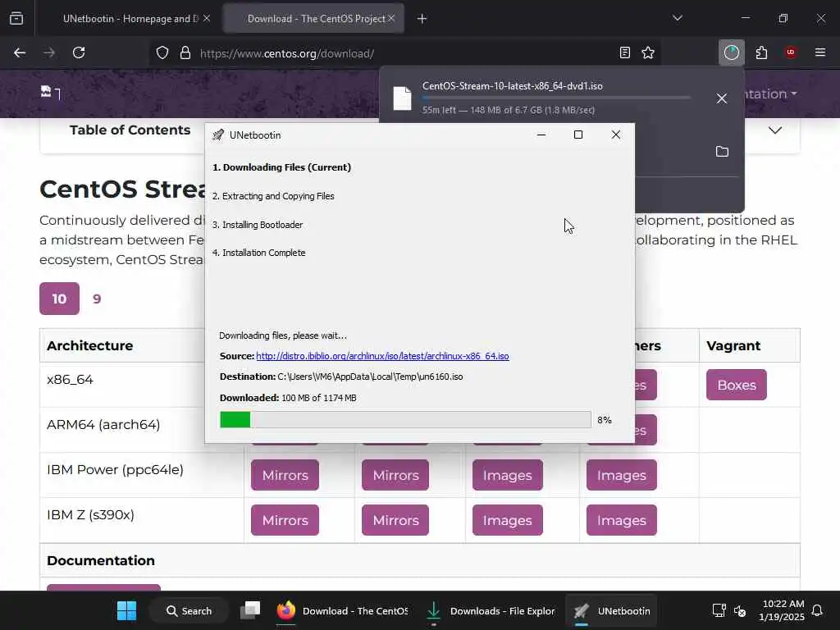
Task: Go back with the browser back arrow
Action: click(20, 52)
